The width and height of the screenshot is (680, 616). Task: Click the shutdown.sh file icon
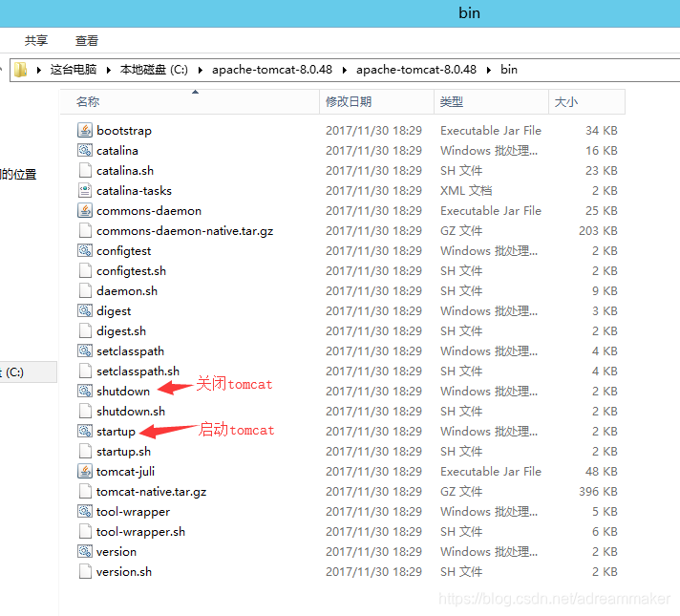pos(85,411)
